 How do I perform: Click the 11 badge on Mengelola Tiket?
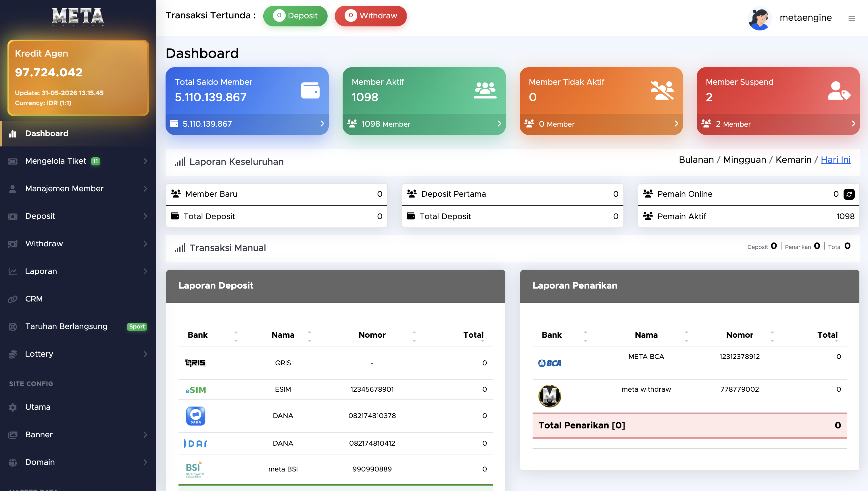(x=95, y=162)
